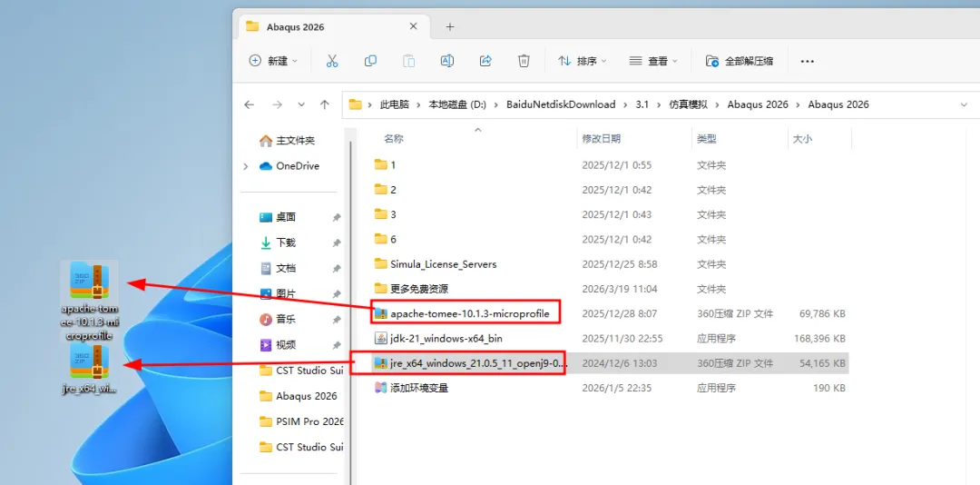Select 主文件夹 in navigation pane
This screenshot has width=980, height=485.
[x=287, y=141]
